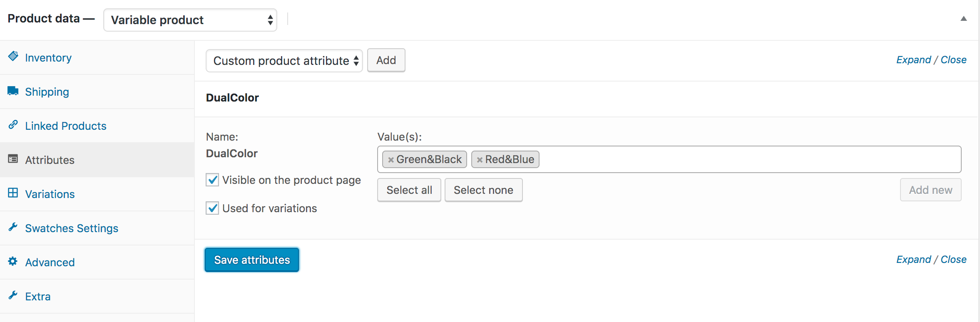The image size is (980, 322).
Task: Click the Linked Products chain icon
Action: [x=13, y=124]
